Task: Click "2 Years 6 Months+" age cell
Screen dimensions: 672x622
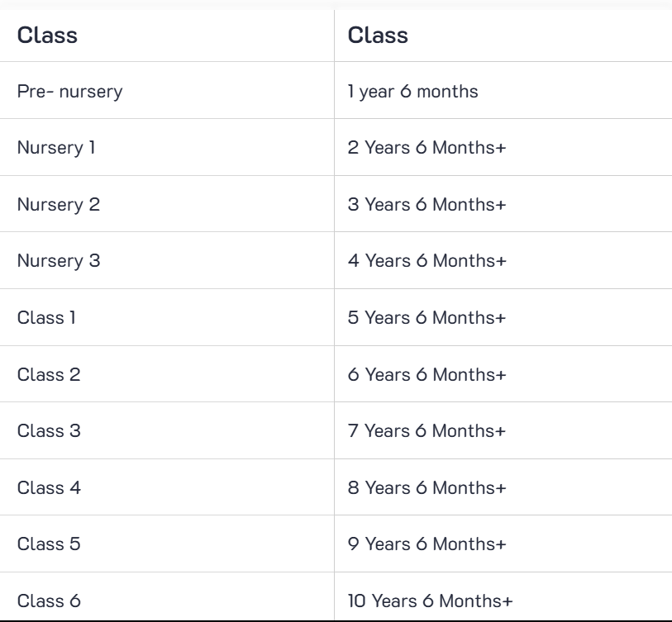Action: [x=427, y=148]
